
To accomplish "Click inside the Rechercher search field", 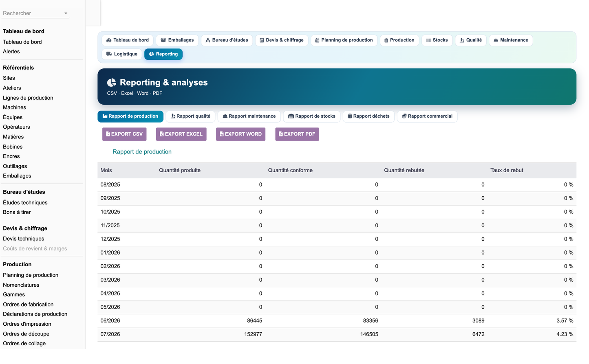I will coord(33,13).
